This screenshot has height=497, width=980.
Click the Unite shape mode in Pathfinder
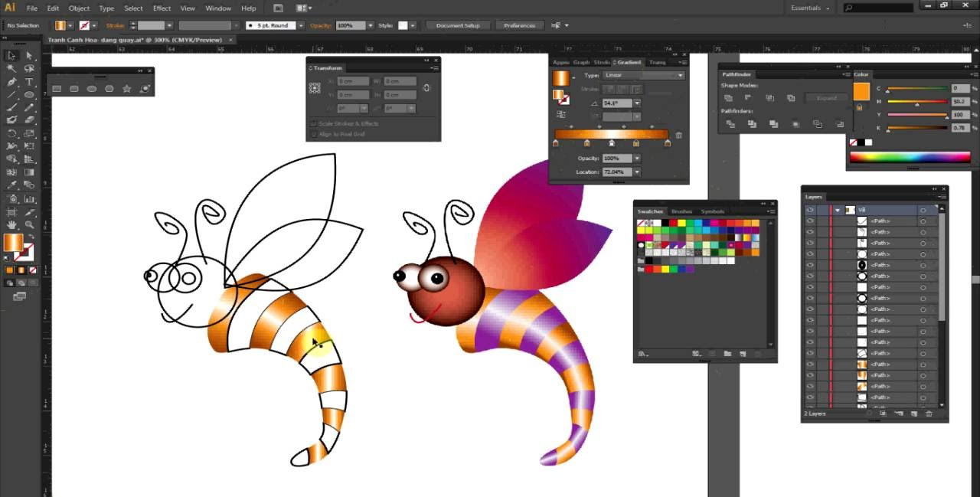click(727, 98)
